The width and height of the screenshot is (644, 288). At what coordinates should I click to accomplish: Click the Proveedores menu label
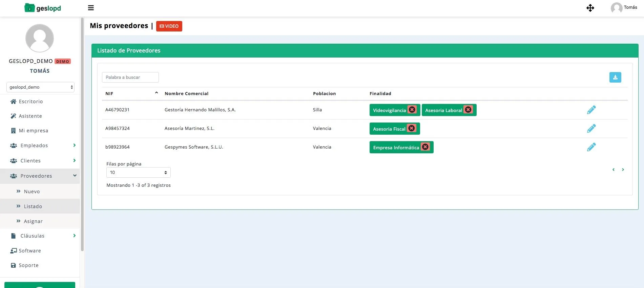coord(36,176)
